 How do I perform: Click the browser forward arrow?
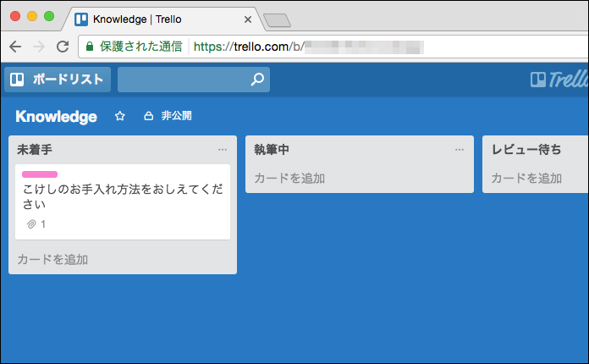pyautogui.click(x=39, y=47)
